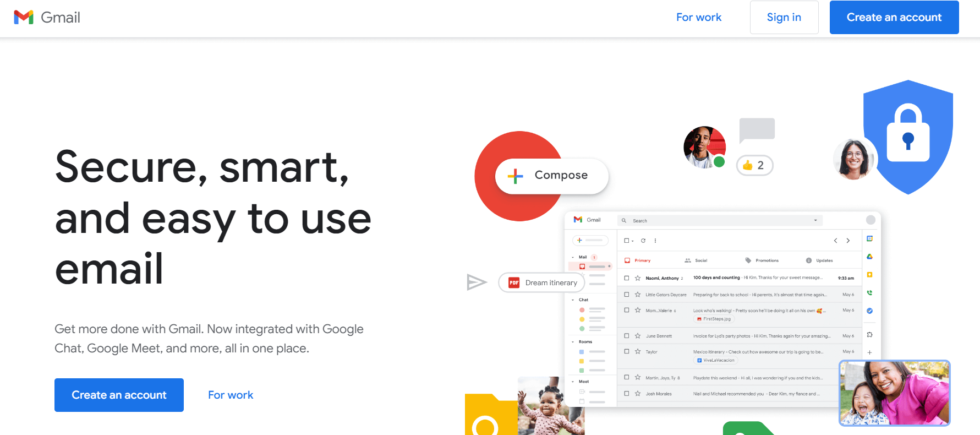This screenshot has width=980, height=435.
Task: Star the Naomi, Anthony email
Action: (638, 278)
